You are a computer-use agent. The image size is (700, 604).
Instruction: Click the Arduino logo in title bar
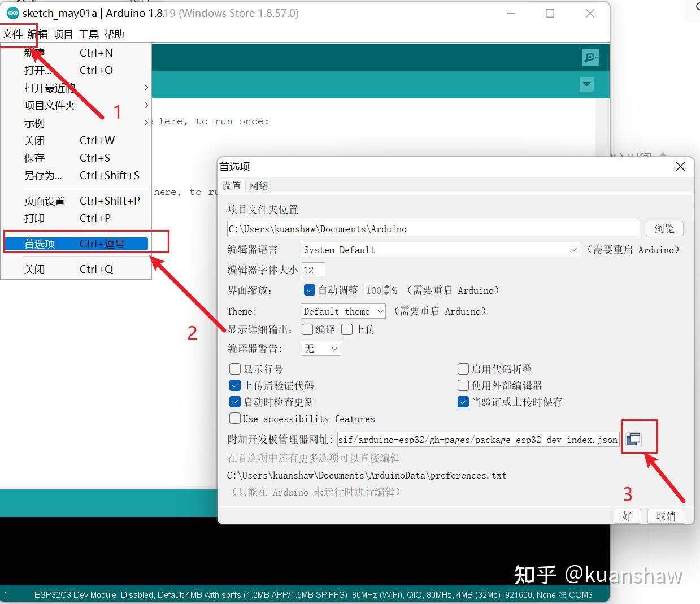coord(12,12)
